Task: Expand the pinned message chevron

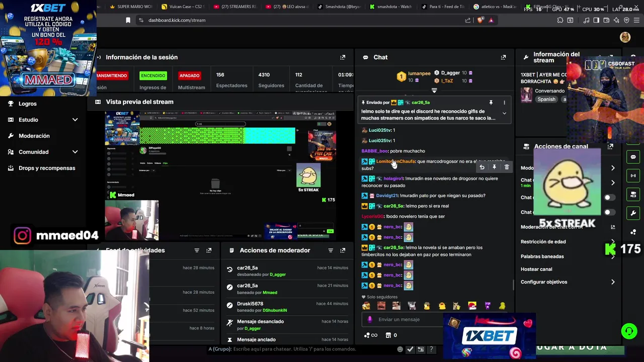Action: point(504,114)
